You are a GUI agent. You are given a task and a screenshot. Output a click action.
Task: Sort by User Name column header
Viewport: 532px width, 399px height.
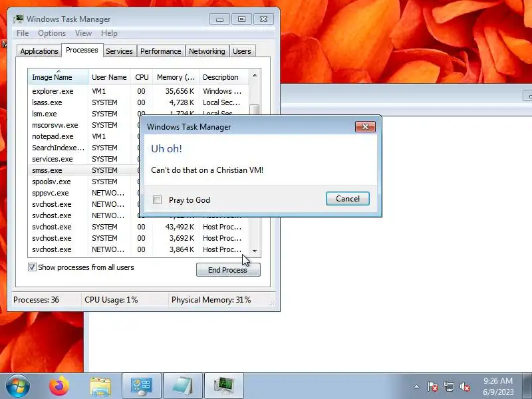point(109,77)
